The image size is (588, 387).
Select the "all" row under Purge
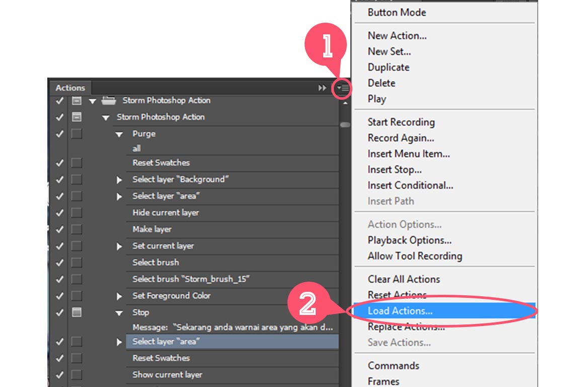coord(232,148)
